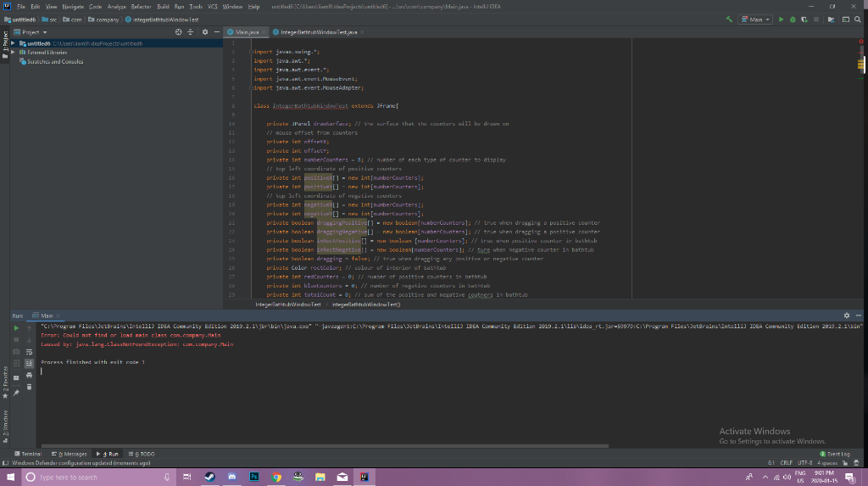Open Run panel settings gear

pyautogui.click(x=847, y=316)
